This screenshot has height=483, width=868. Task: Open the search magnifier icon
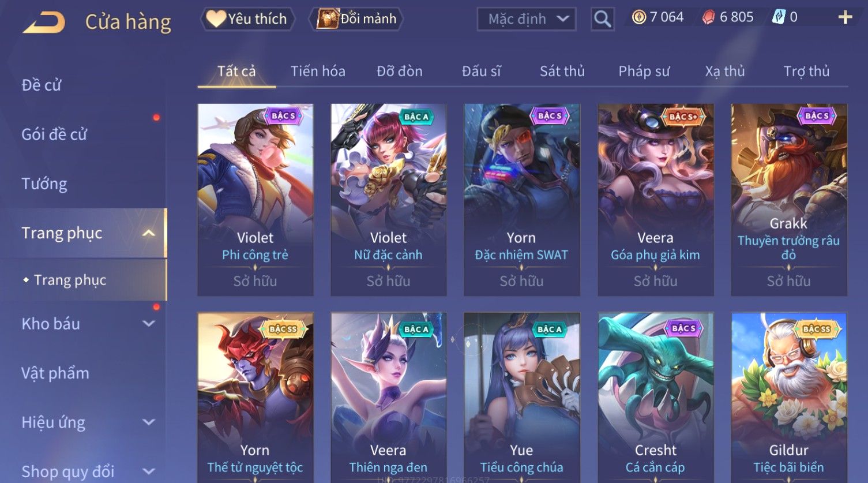tap(602, 19)
